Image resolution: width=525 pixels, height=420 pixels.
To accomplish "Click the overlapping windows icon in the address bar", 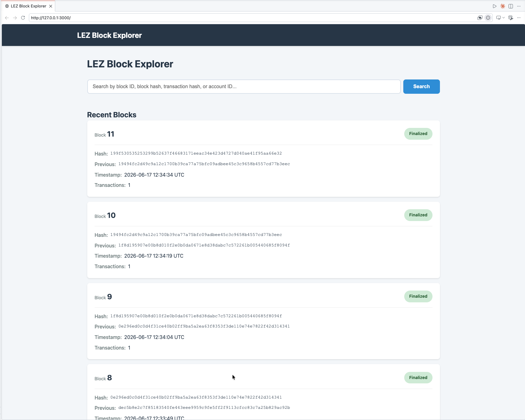I will pos(480,18).
